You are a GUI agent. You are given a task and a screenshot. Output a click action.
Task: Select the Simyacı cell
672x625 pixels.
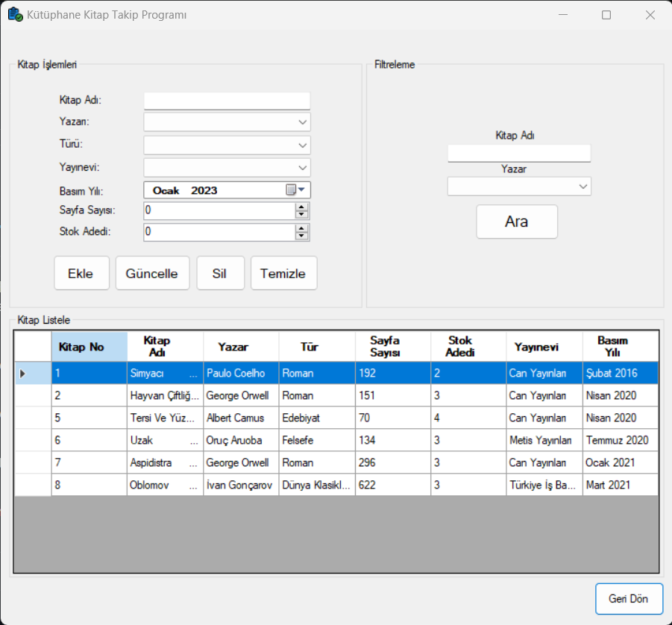pyautogui.click(x=165, y=373)
